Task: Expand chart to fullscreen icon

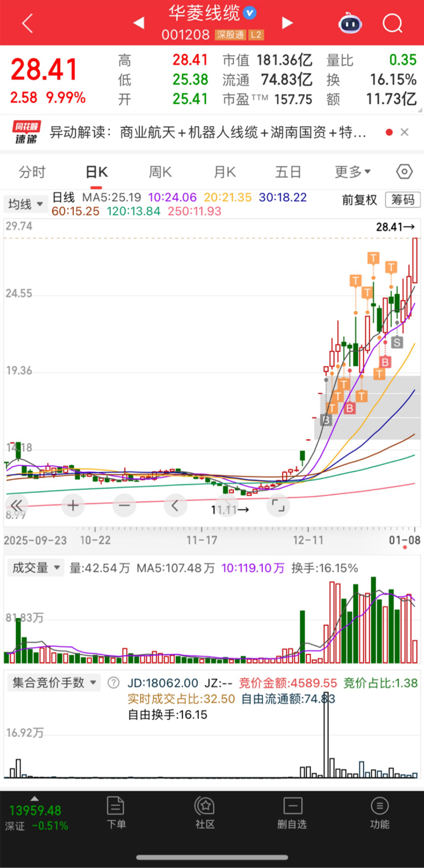Action: click(x=278, y=505)
